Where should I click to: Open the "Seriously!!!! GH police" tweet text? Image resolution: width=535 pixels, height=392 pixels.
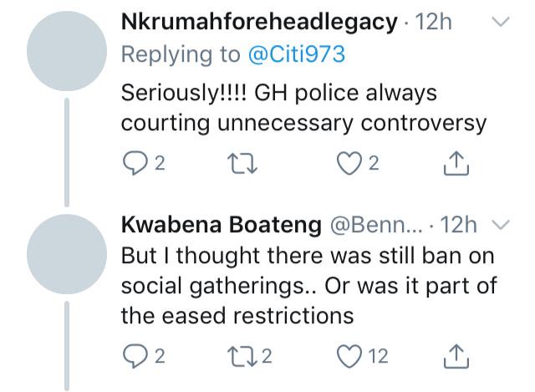pyautogui.click(x=303, y=106)
